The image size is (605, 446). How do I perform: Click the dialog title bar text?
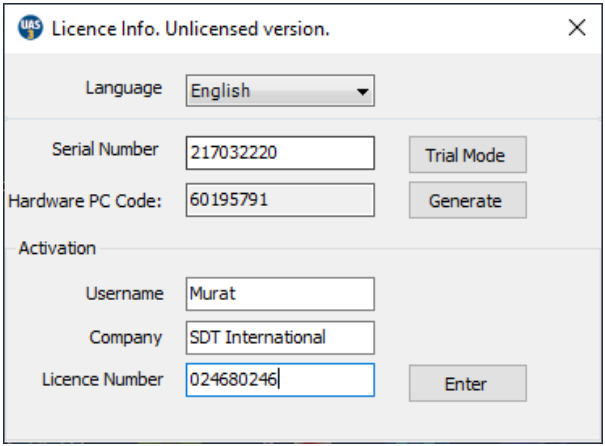[x=190, y=29]
